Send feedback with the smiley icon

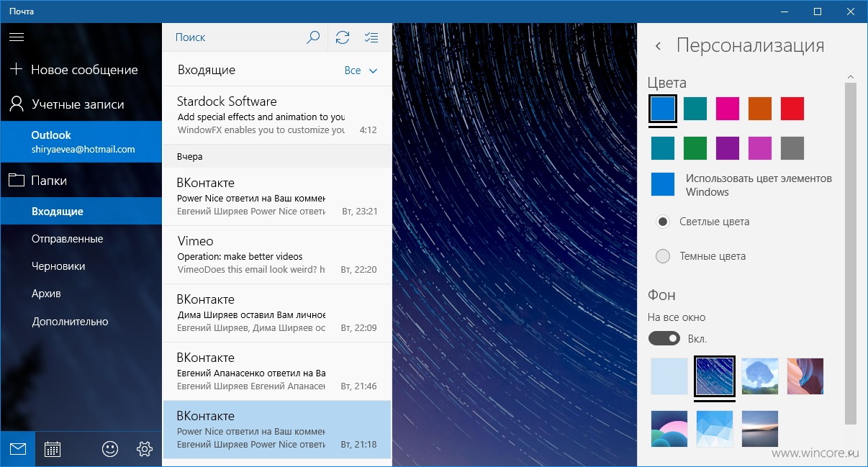[109, 449]
